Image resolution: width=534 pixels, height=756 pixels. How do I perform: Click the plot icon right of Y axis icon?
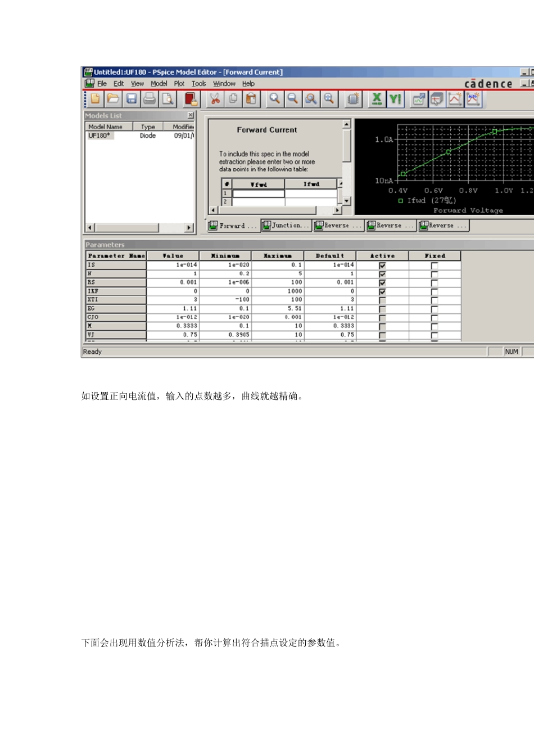[x=419, y=99]
